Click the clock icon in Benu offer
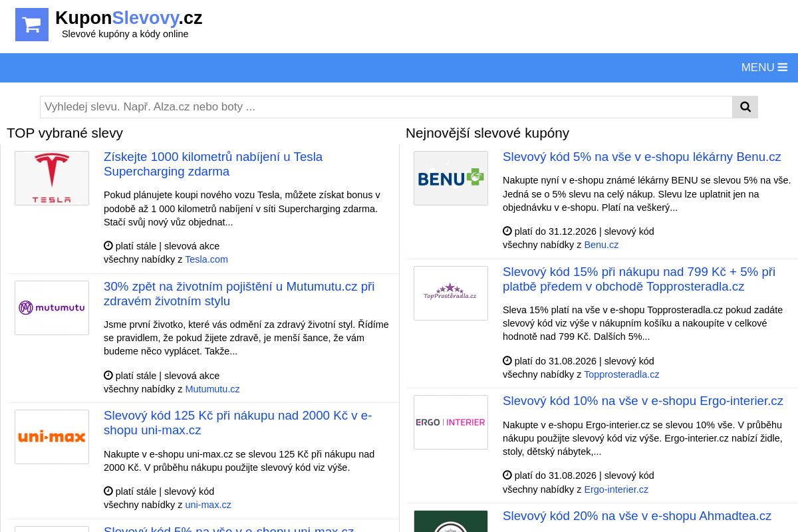 pyautogui.click(x=507, y=231)
